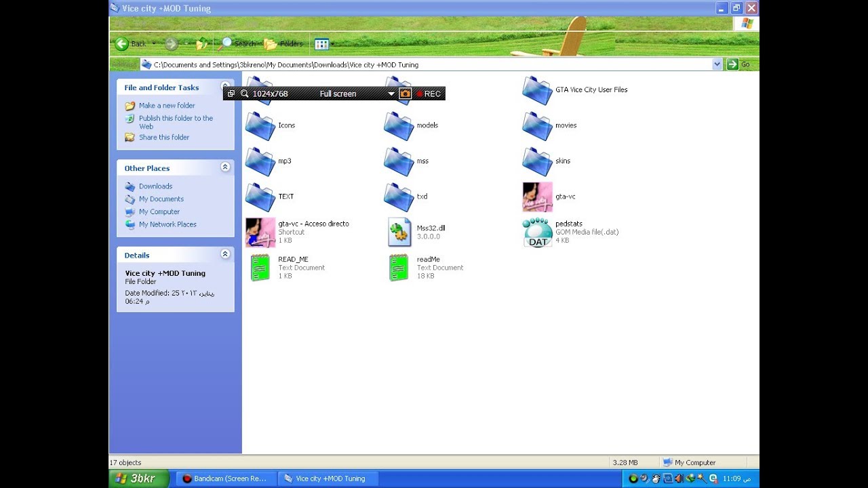Go up one folder level
This screenshot has height=488, width=868.
pyautogui.click(x=202, y=44)
